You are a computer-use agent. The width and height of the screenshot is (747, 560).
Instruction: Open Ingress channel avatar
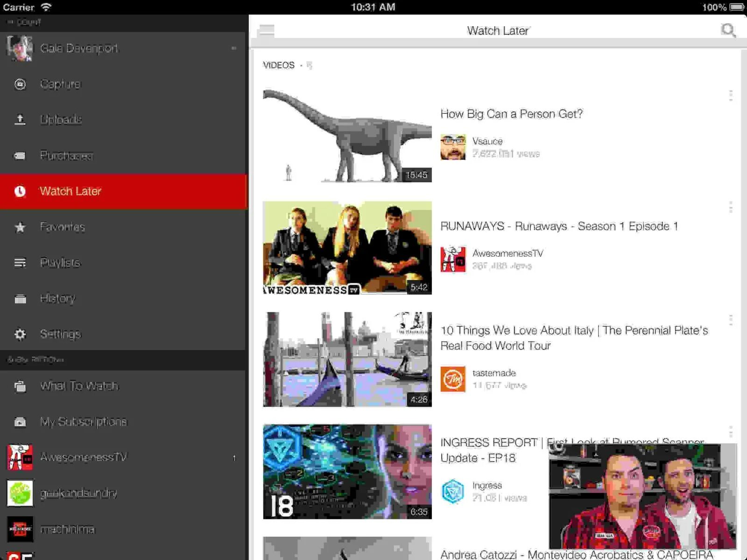[453, 491]
